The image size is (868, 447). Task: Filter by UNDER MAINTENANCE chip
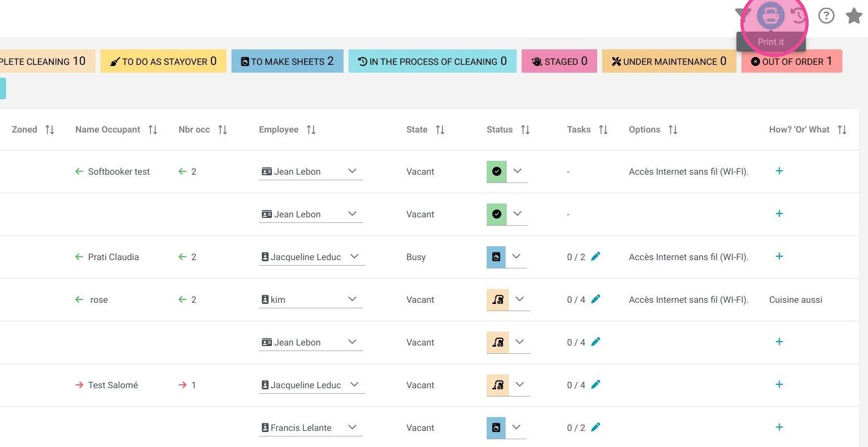[669, 61]
